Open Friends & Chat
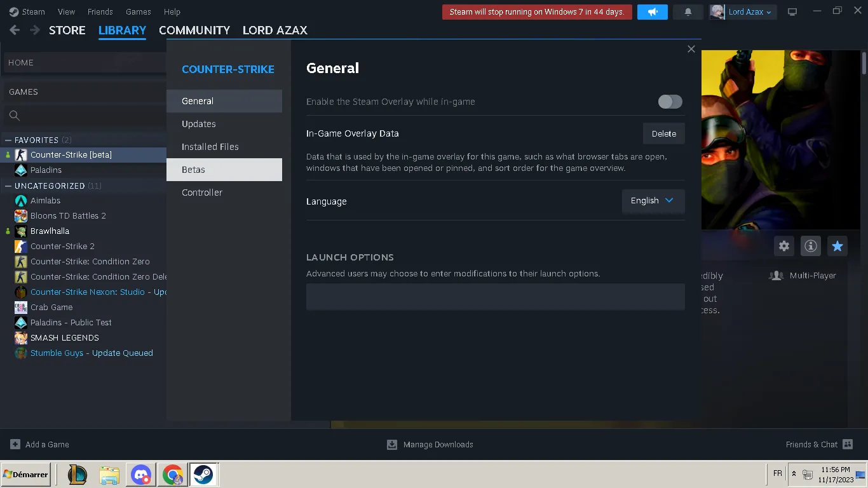The height and width of the screenshot is (488, 868). 819,445
